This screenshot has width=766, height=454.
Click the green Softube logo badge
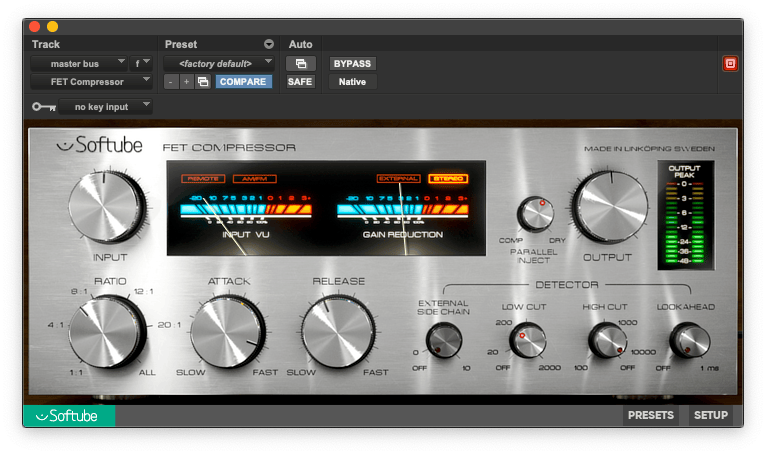pos(69,416)
